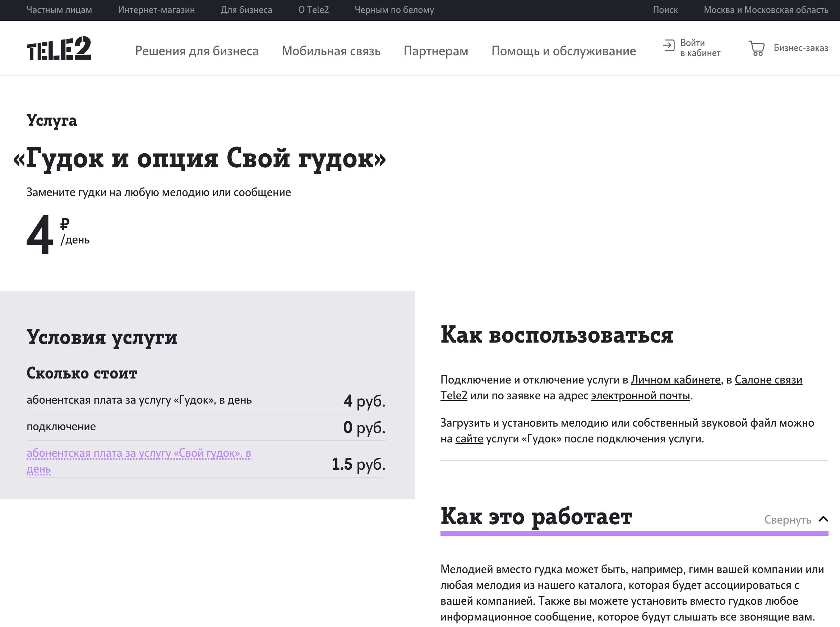Select 'Для бизнеса' top menu item
This screenshot has height=627, width=840.
(246, 10)
